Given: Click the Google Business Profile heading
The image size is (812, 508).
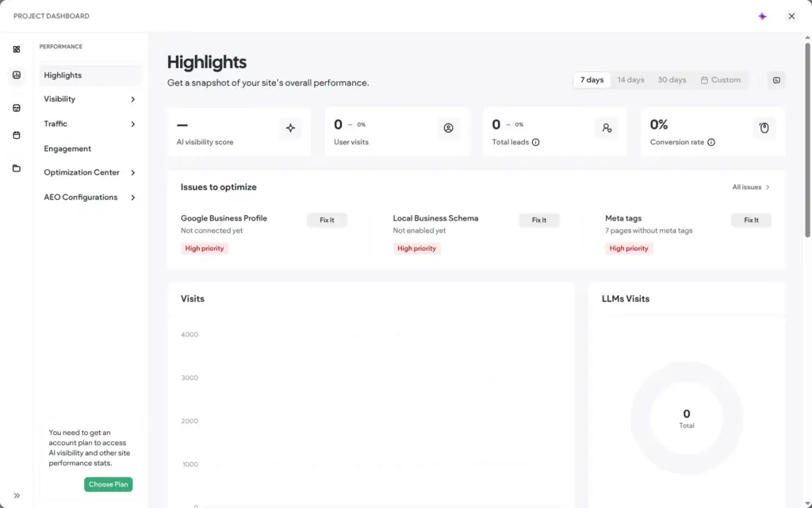Looking at the screenshot, I should click(x=224, y=218).
